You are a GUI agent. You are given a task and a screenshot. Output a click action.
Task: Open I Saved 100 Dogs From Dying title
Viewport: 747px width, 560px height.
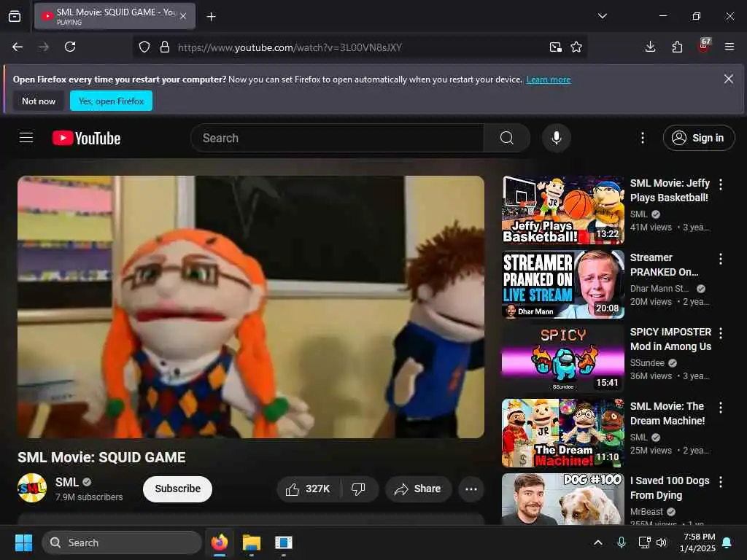670,488
